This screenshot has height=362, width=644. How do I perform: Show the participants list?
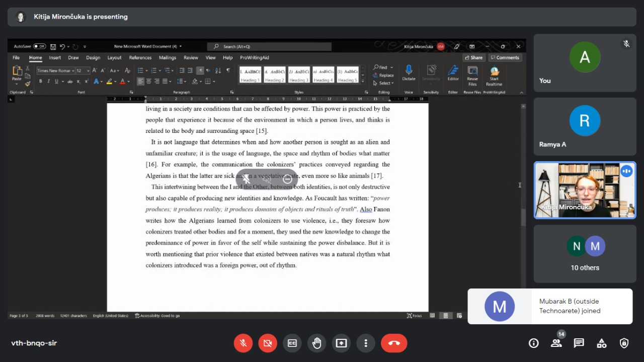pos(556,343)
